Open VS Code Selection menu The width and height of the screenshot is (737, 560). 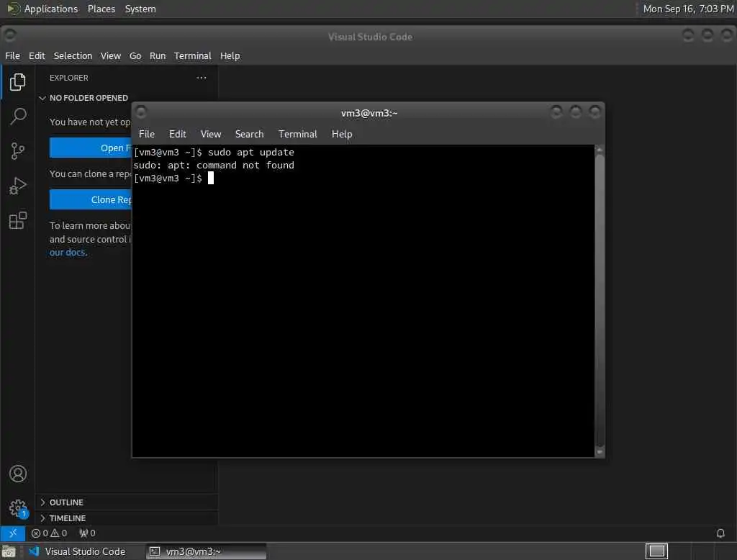click(x=73, y=55)
